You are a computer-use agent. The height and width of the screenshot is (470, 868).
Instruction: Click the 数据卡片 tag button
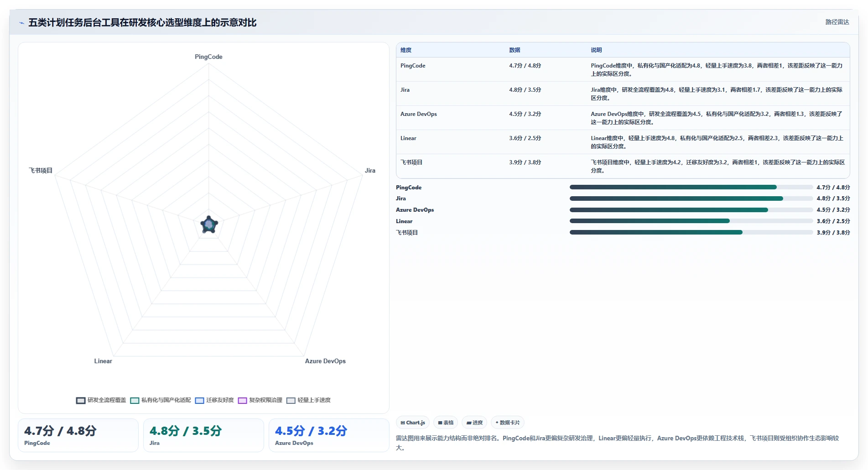point(508,423)
